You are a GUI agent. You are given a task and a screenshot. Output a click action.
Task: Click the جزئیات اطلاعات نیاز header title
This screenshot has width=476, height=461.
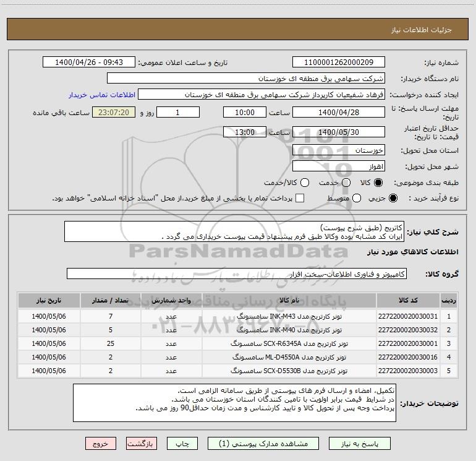coord(422,30)
